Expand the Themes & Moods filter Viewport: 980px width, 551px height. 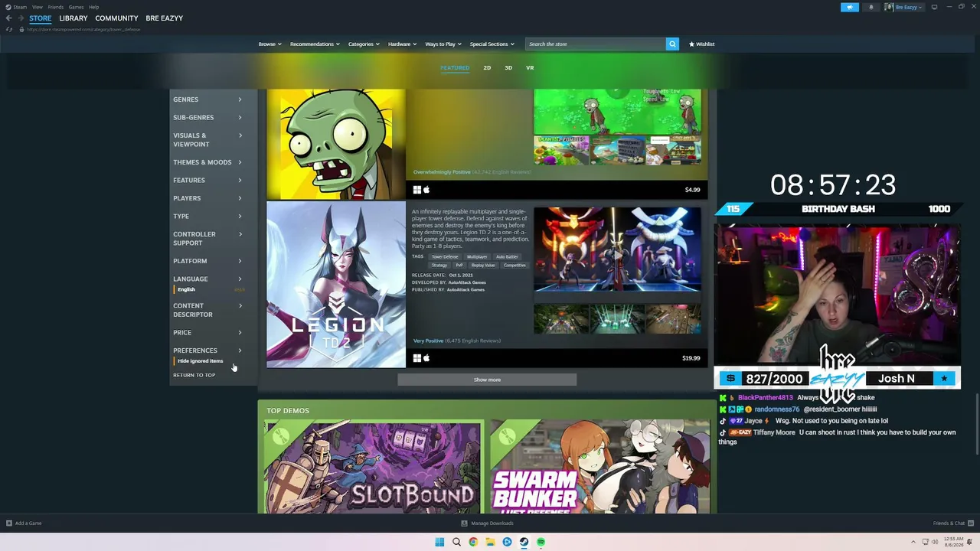(x=207, y=162)
